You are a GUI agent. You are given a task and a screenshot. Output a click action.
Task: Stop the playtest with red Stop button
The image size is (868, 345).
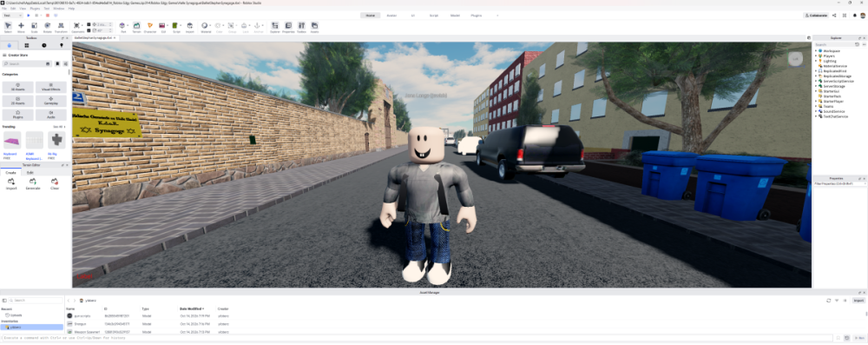(47, 16)
